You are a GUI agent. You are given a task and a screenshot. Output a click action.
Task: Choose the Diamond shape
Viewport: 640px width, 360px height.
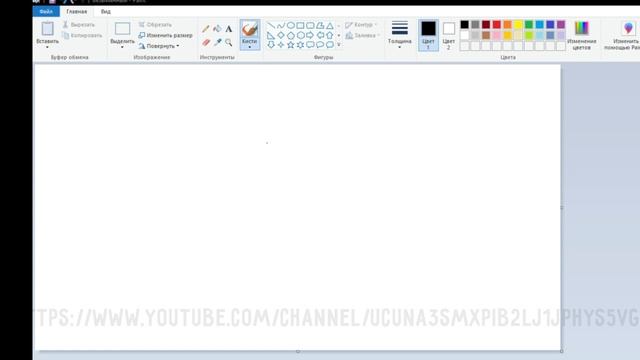tap(281, 36)
